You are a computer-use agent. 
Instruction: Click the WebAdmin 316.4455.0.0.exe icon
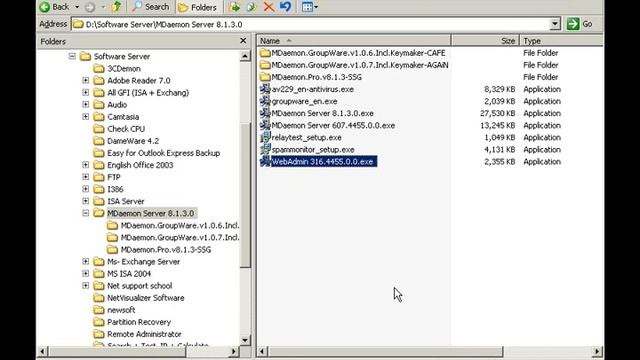265,162
